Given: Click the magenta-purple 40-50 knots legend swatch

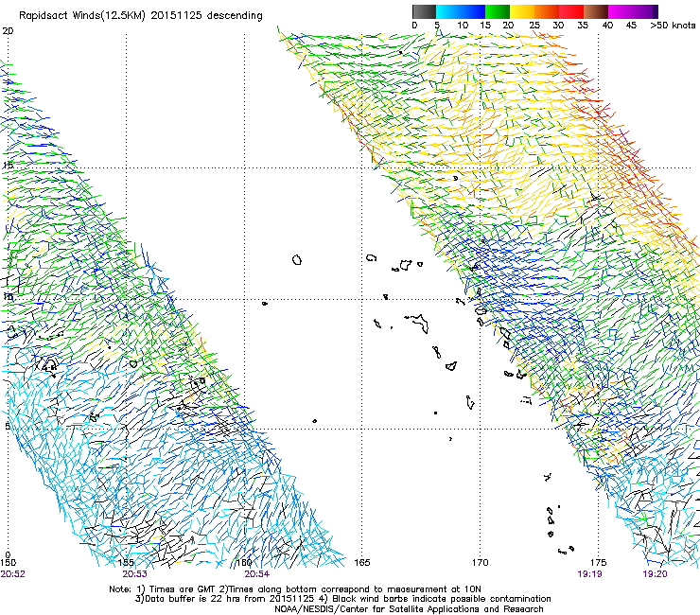Looking at the screenshot, I should tap(633, 11).
